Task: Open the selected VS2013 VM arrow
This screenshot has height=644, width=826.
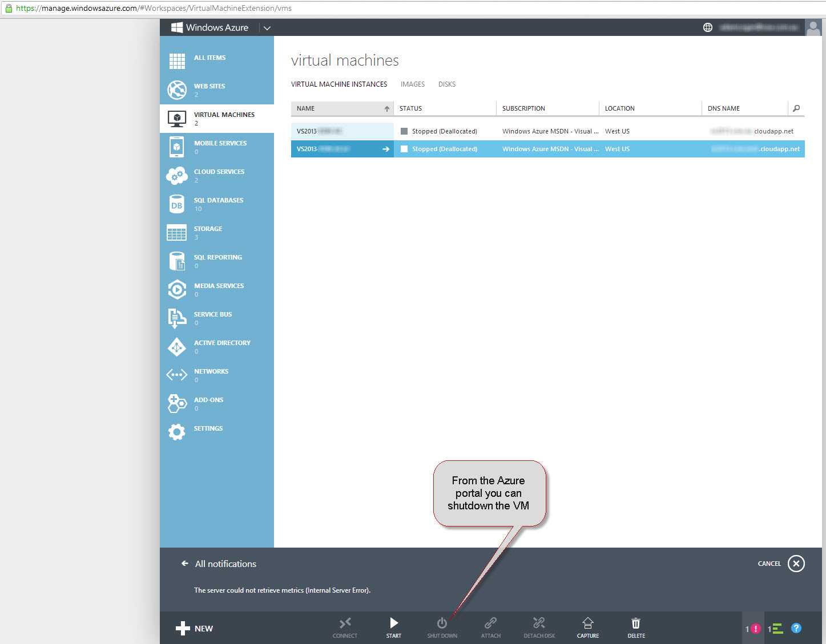Action: (x=386, y=149)
